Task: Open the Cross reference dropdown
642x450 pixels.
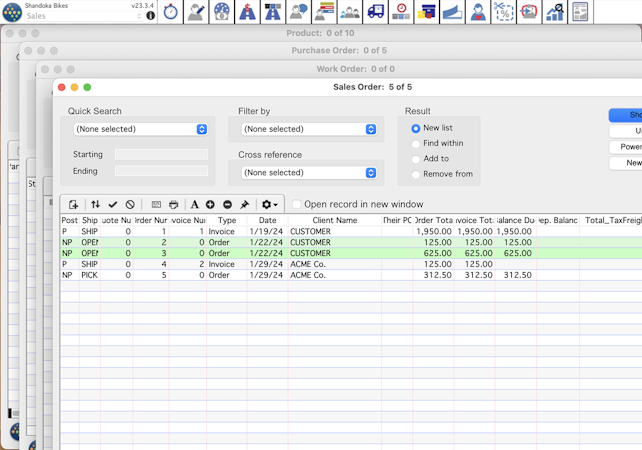Action: 309,173
